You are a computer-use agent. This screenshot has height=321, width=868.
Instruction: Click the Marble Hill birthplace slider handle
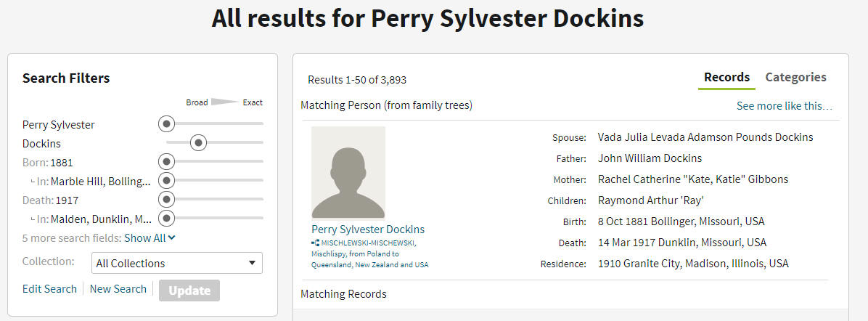(x=167, y=180)
